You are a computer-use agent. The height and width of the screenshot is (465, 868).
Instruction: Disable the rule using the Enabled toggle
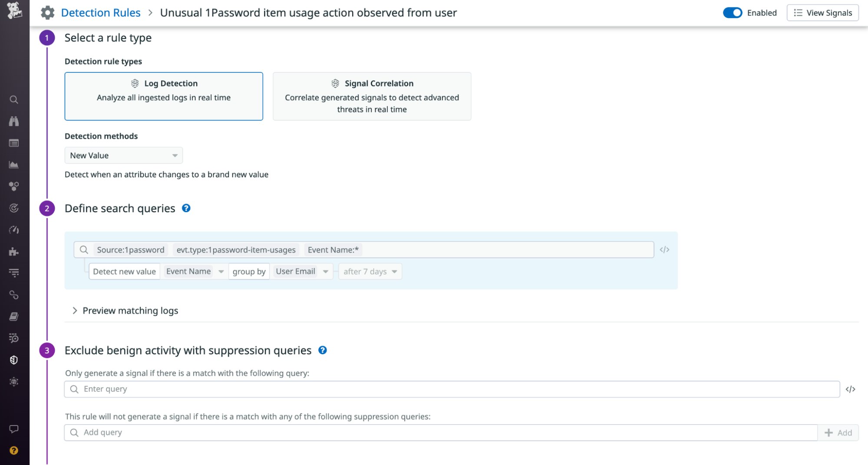point(733,13)
